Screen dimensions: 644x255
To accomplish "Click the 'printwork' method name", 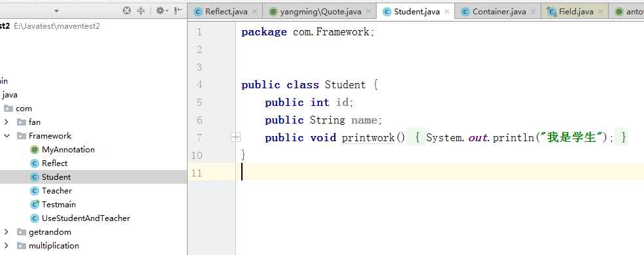I will [x=368, y=137].
